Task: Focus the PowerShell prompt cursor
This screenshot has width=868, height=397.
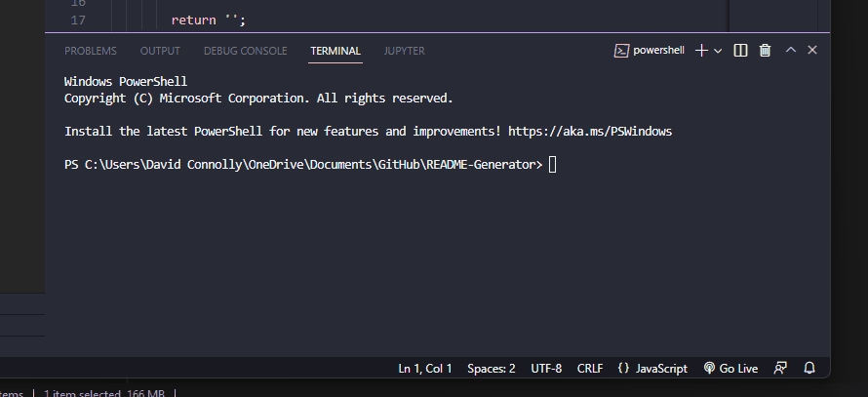Action: tap(552, 165)
